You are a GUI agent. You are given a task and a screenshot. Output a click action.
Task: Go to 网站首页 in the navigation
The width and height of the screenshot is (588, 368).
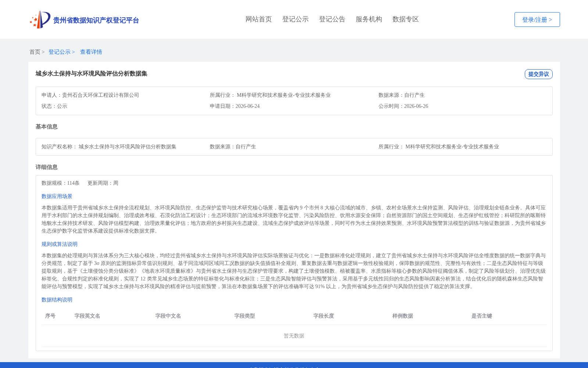(259, 19)
